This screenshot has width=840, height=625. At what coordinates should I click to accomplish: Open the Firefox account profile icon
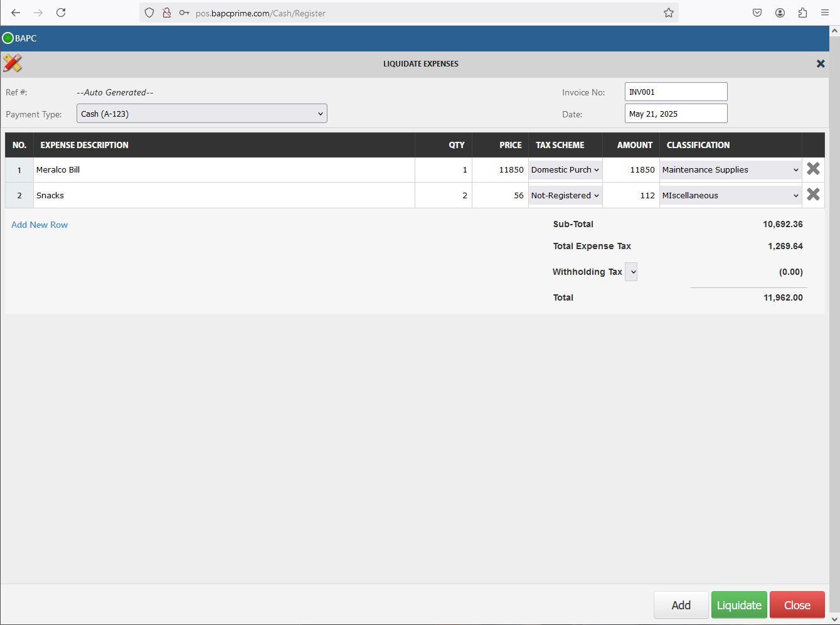pos(780,13)
